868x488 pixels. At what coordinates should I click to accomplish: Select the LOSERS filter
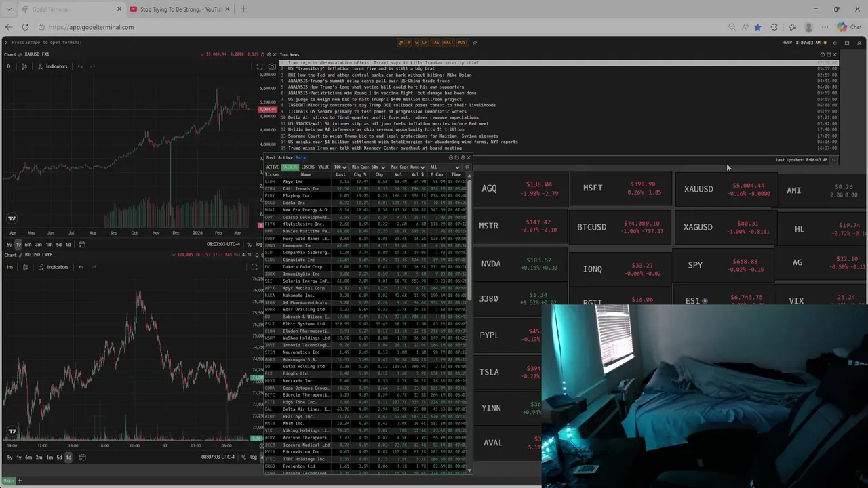click(x=308, y=167)
